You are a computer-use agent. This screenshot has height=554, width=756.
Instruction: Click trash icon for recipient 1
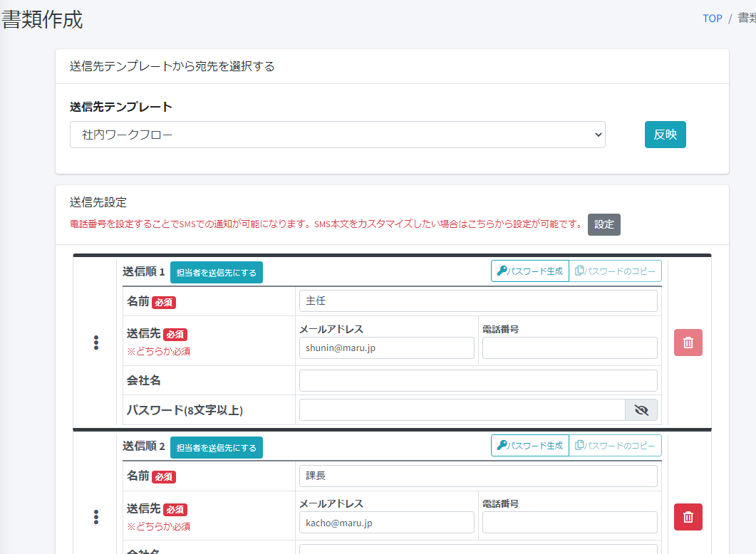click(x=688, y=343)
